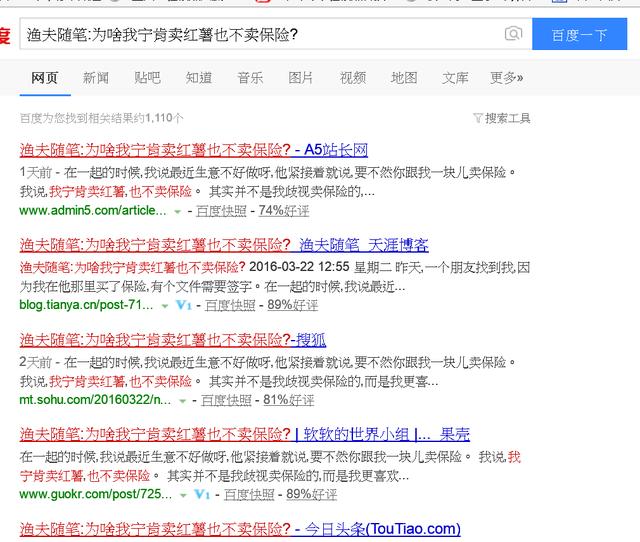Open 百度快照 for mt.sohu.com result
Screen dimensions: 640x542
pos(227,400)
